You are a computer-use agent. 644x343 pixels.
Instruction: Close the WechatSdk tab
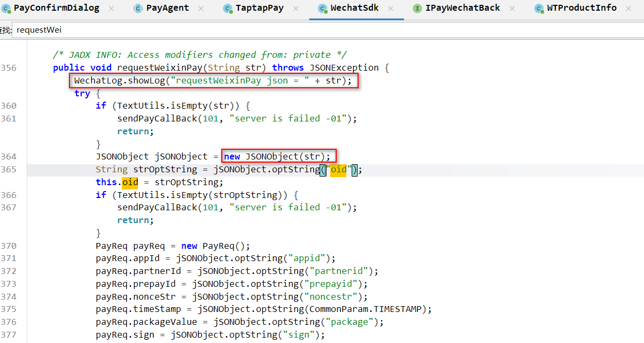(391, 9)
